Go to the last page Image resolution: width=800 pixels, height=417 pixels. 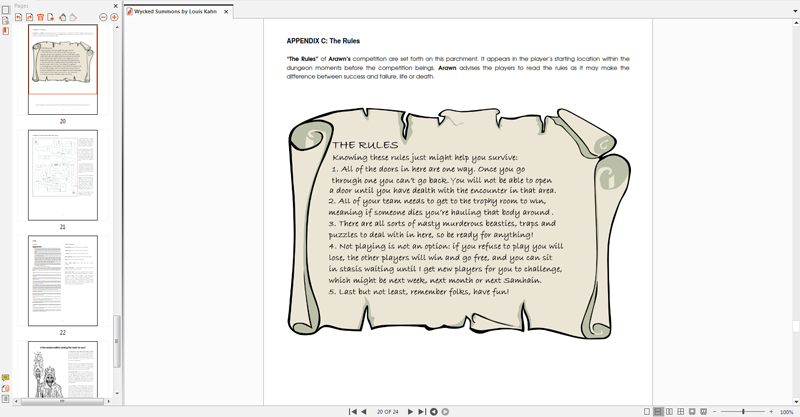[422, 411]
